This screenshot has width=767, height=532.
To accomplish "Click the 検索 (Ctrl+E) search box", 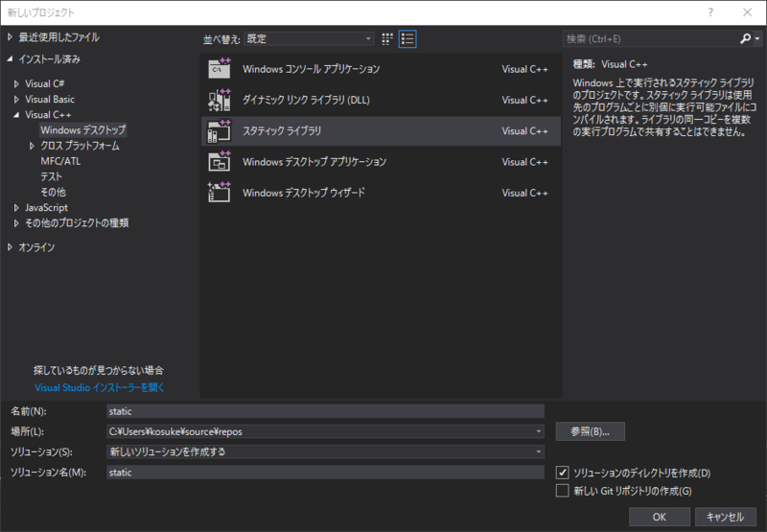I will click(x=651, y=38).
